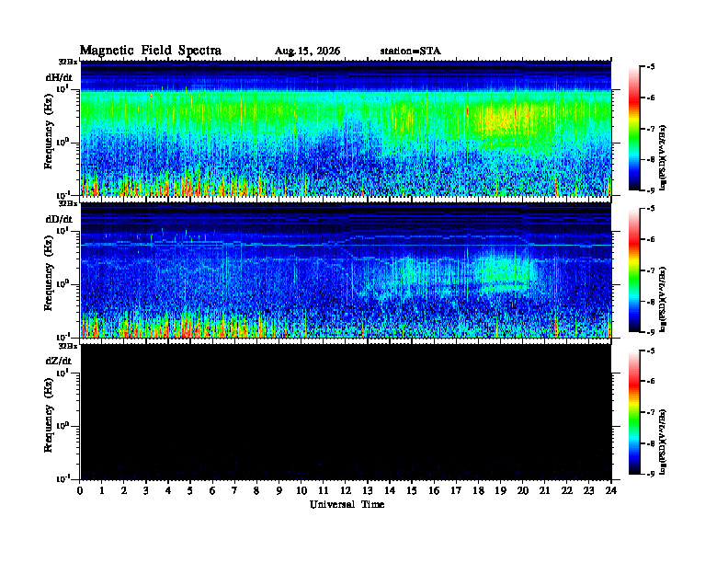Viewport: 728px width, 563px height.
Task: Click the 'dZ/dt' panel label
Action: (x=59, y=361)
